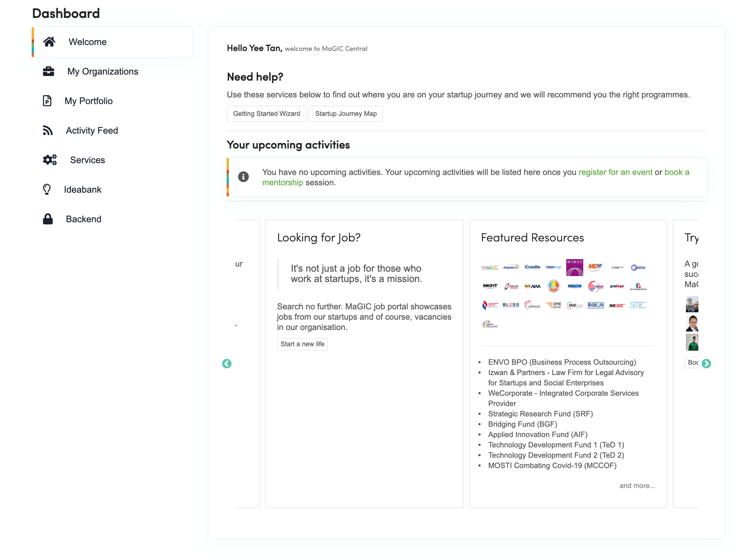This screenshot has height=560, width=756.
Task: Click the SME Corp logo
Action: click(575, 305)
